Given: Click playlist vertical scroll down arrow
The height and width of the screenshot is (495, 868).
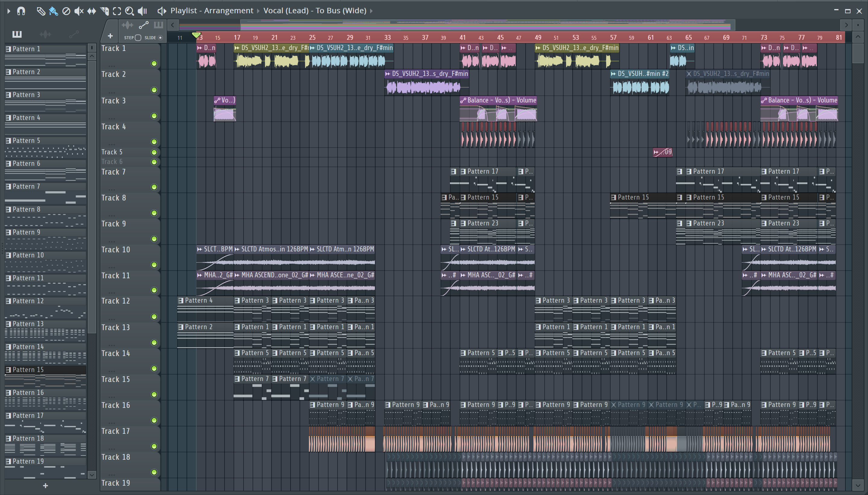Looking at the screenshot, I should [x=858, y=485].
